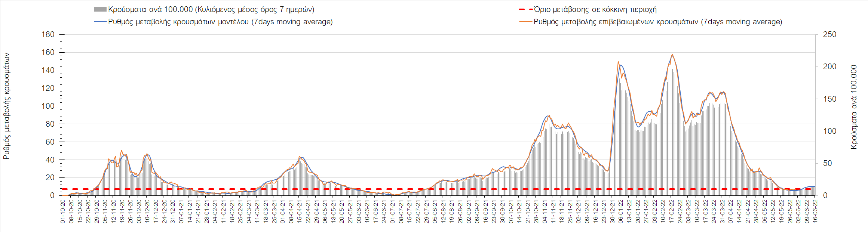Screen dimensions: 868x232
Task: Click the left vertical axis title
Action: coord(6,106)
